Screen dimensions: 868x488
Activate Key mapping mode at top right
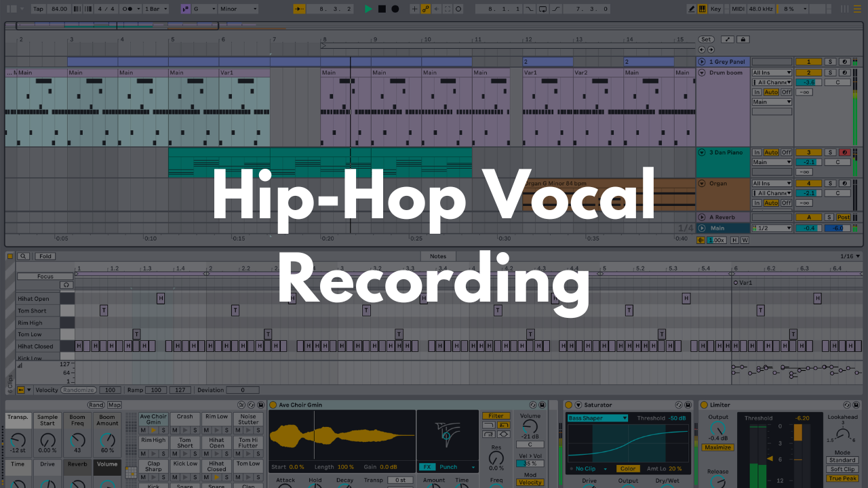[x=717, y=9]
